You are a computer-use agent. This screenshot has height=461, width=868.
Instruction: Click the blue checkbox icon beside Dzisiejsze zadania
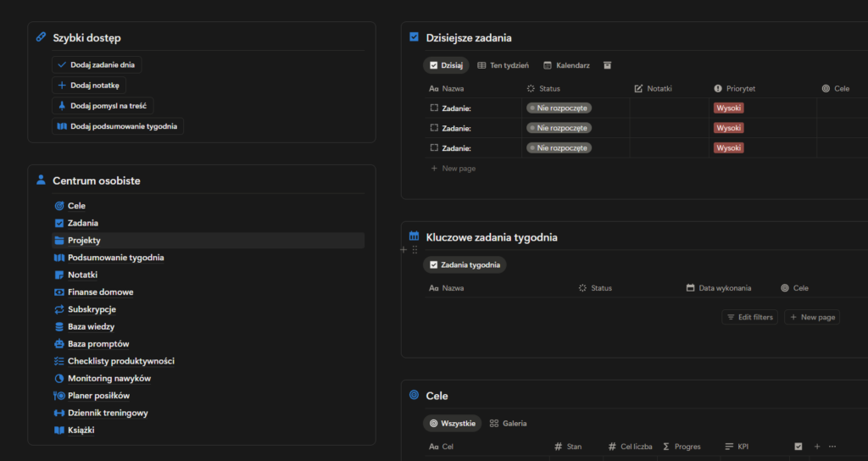pyautogui.click(x=414, y=37)
